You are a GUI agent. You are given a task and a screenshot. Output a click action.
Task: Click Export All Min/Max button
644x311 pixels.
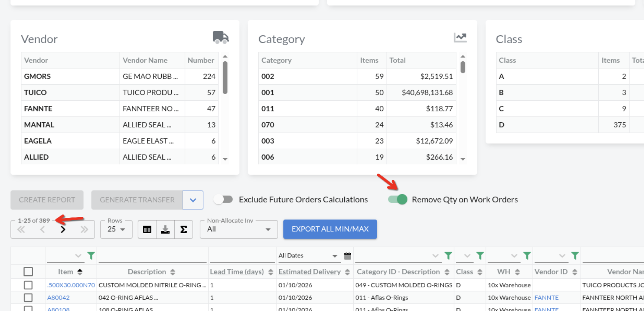click(330, 229)
